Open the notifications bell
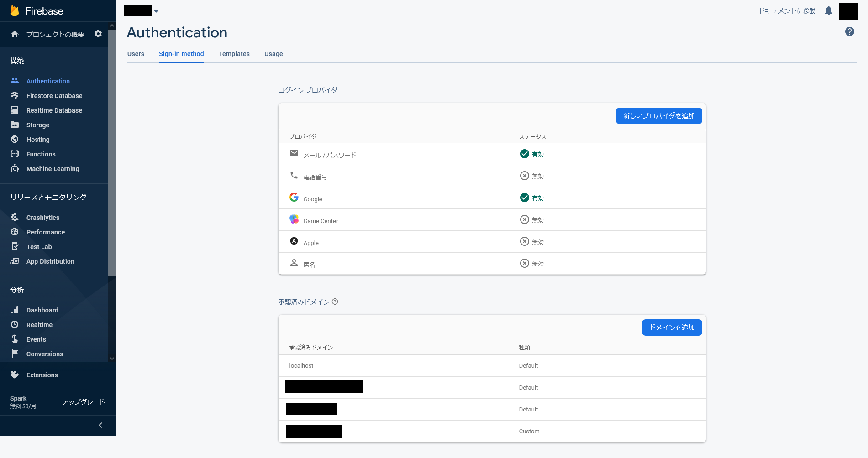868x458 pixels. pyautogui.click(x=829, y=11)
